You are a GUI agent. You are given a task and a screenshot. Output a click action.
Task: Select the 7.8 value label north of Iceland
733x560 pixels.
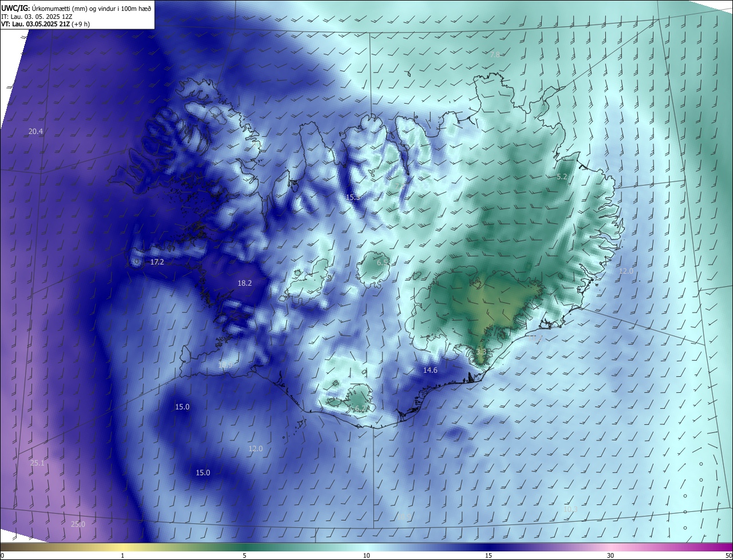click(495, 54)
